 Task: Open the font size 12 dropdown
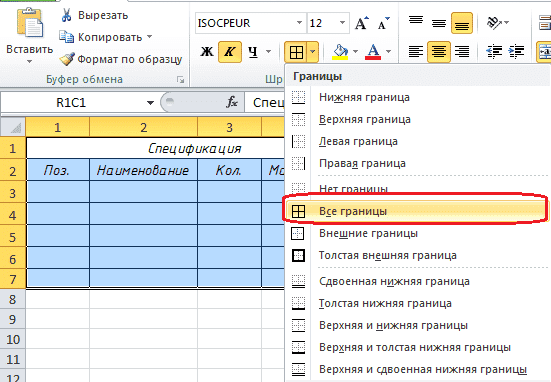click(342, 23)
